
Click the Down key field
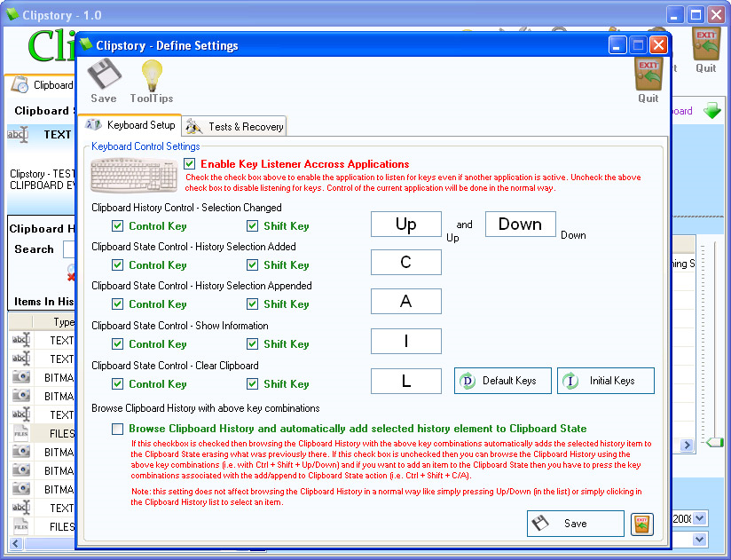pyautogui.click(x=520, y=225)
